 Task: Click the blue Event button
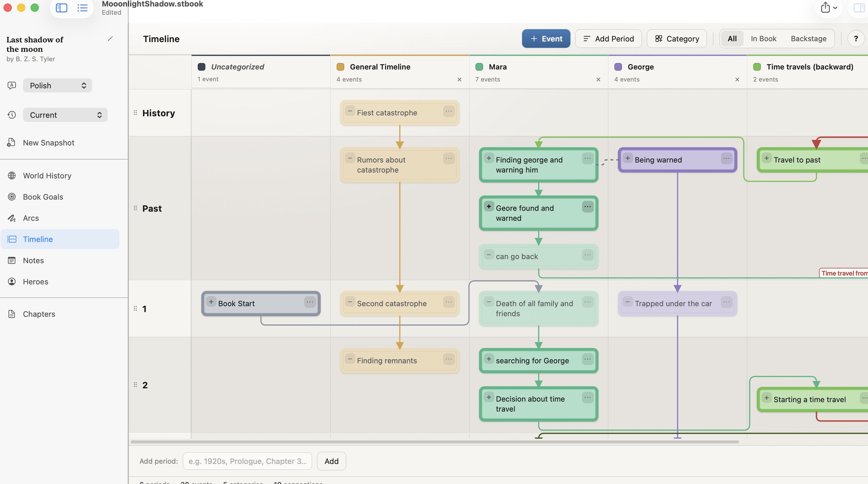[546, 39]
